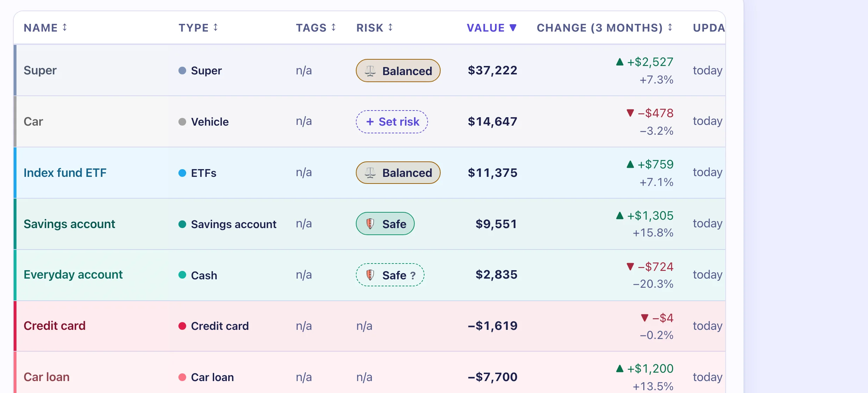Click up arrow beside +$1,305 change
868x393 pixels.
tap(620, 215)
